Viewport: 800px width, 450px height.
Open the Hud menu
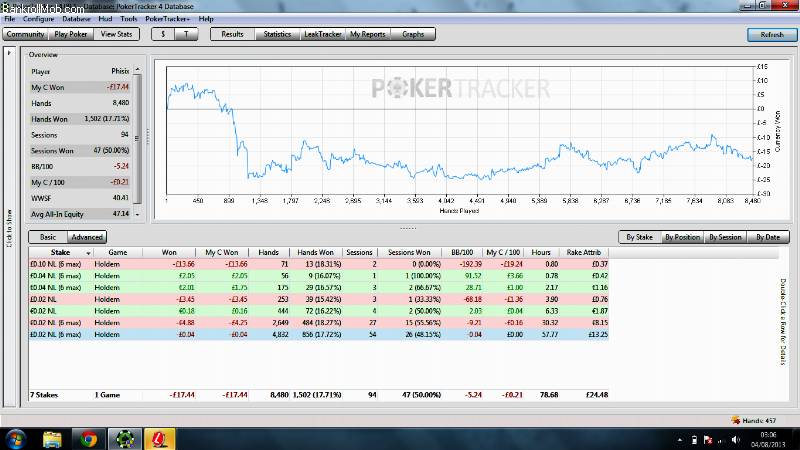point(105,19)
